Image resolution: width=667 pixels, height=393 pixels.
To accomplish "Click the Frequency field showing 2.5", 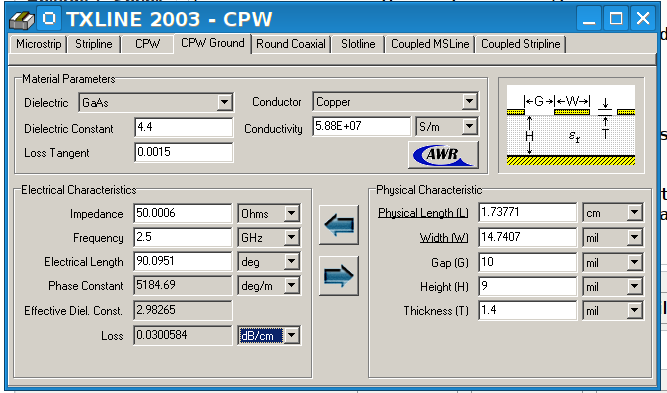I will pyautogui.click(x=182, y=237).
